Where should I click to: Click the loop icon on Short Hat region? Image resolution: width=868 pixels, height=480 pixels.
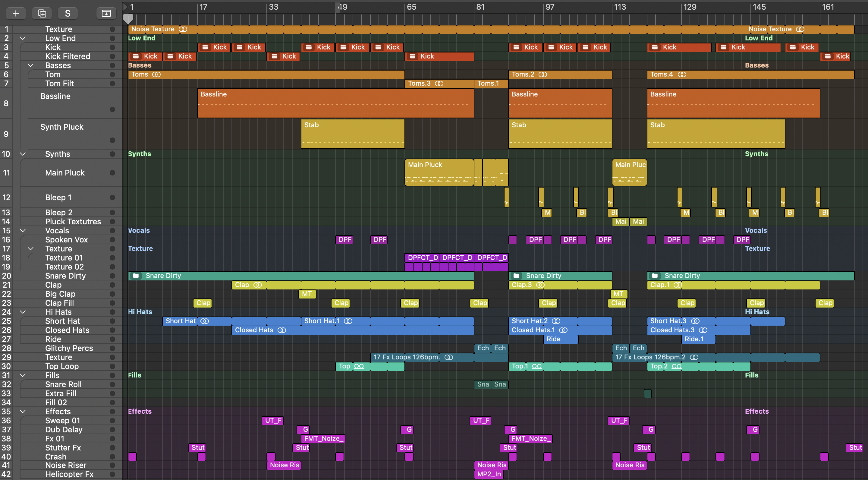click(205, 321)
